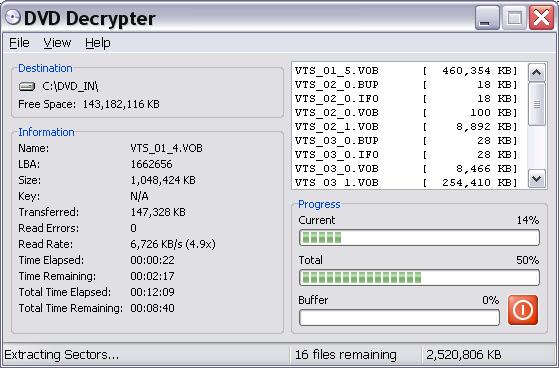This screenshot has width=559, height=368.
Task: Select VTS_02_1.VOB in the file list
Action: 406,127
